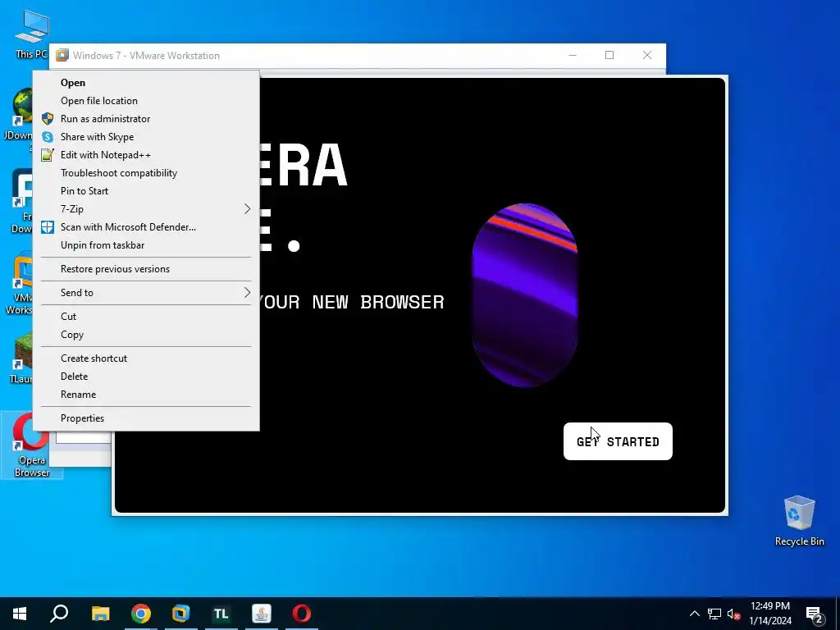This screenshot has width=840, height=630.
Task: Select Scan with Microsoft Defender
Action: point(146,227)
